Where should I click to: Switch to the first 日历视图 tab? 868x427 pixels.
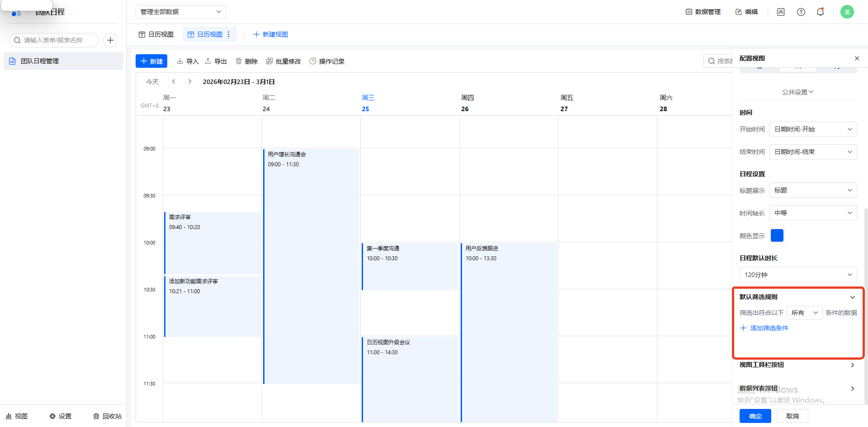point(156,34)
